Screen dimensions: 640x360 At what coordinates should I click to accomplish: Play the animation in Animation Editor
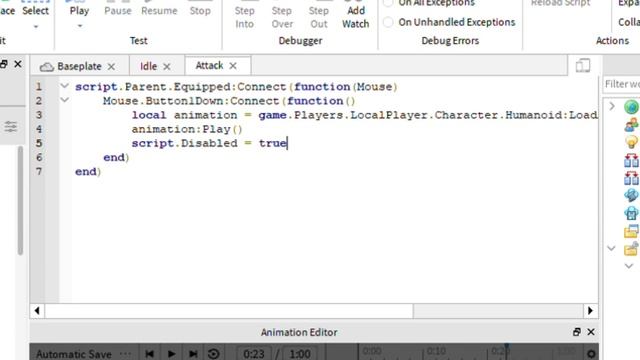tap(171, 353)
